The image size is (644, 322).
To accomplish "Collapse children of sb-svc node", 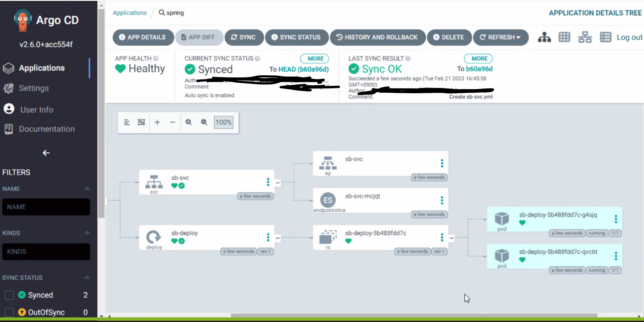I will point(277,182).
